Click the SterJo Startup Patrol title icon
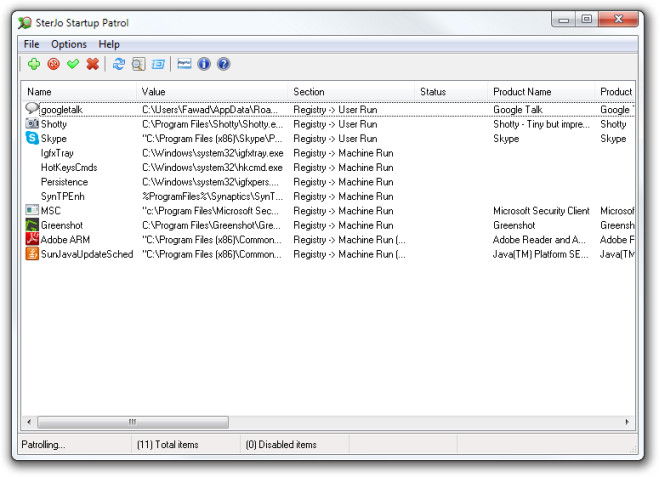 tap(25, 23)
